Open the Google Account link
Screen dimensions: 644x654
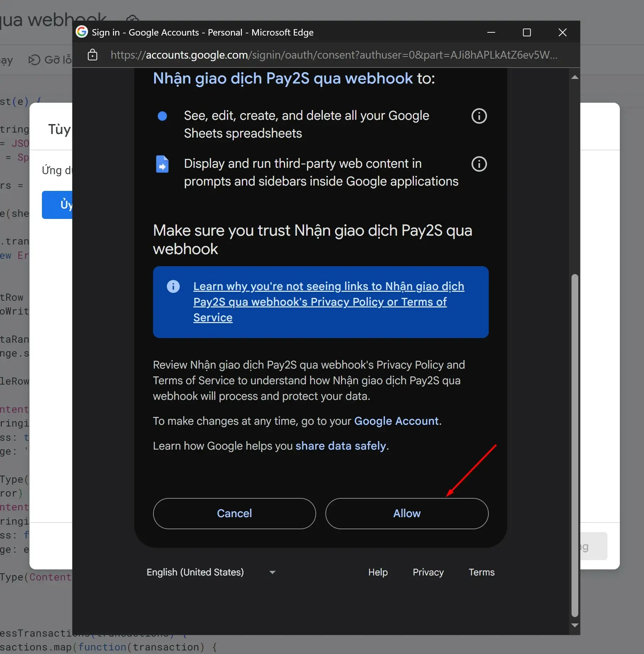[396, 421]
